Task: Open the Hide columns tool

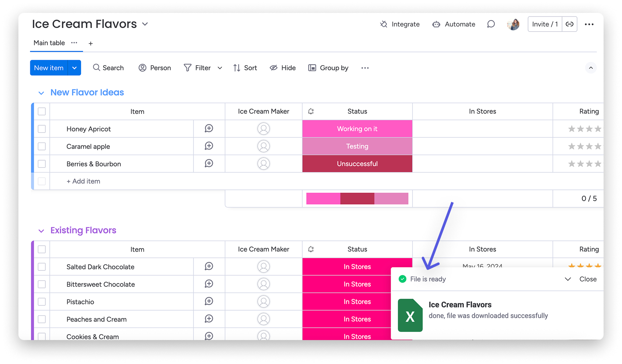Action: (283, 68)
